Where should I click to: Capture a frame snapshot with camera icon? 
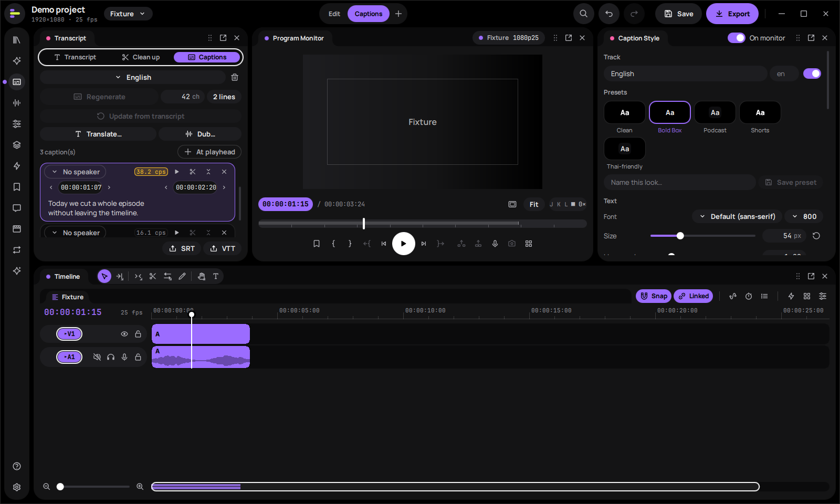[x=512, y=244]
